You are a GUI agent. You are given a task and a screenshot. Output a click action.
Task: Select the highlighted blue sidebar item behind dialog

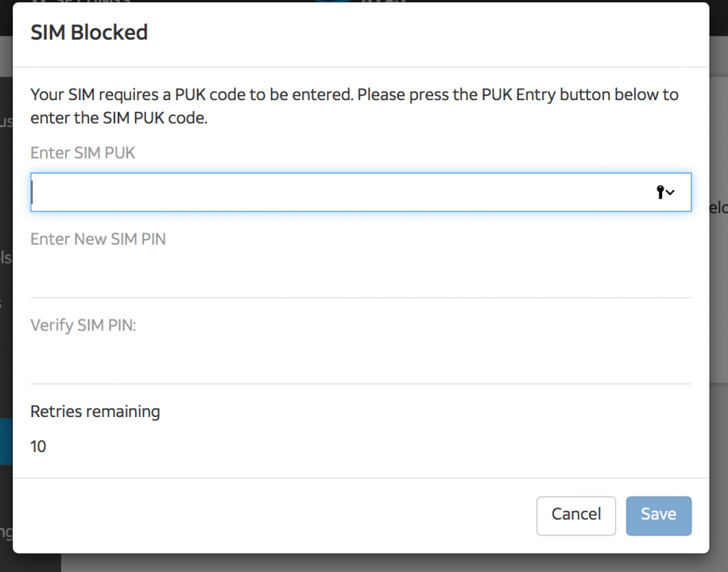[x=6, y=442]
